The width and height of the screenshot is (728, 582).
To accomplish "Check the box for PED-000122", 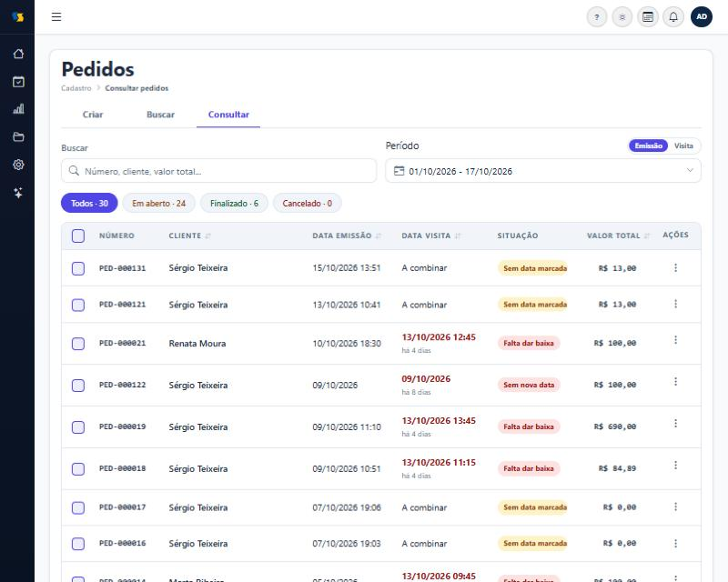I will (x=78, y=386).
